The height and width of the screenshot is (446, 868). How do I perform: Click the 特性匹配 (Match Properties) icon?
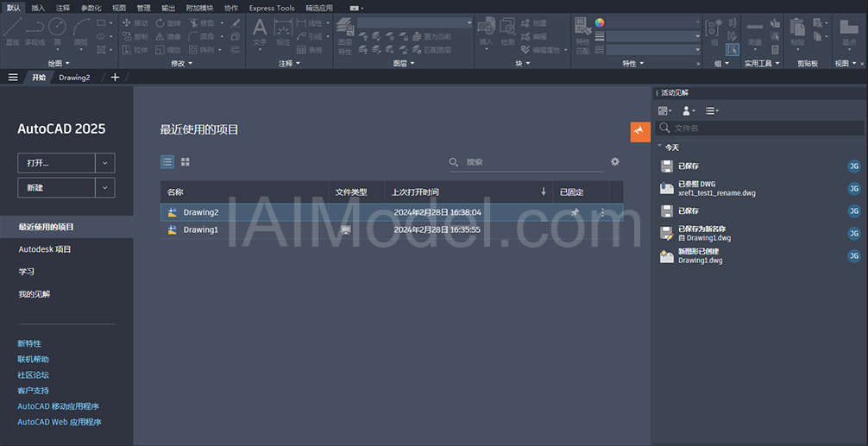582,36
